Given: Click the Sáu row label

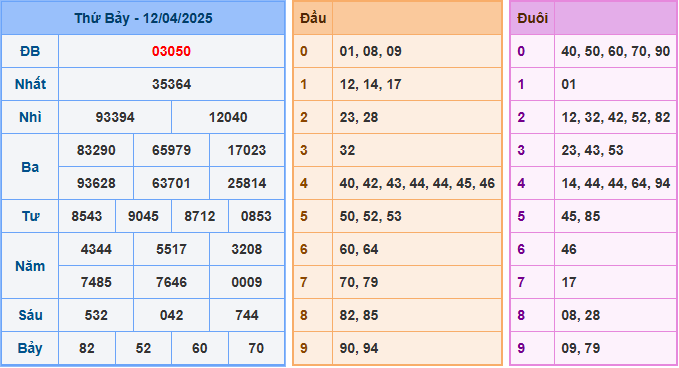Looking at the screenshot, I should [x=30, y=315].
